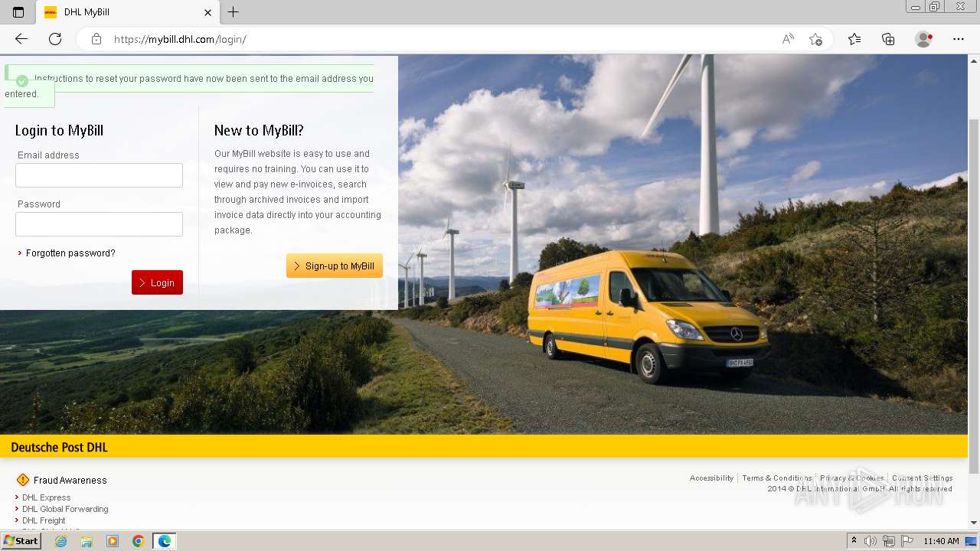Screen dimensions: 980x551
Task: Click scrollbar up arrow
Action: click(974, 60)
